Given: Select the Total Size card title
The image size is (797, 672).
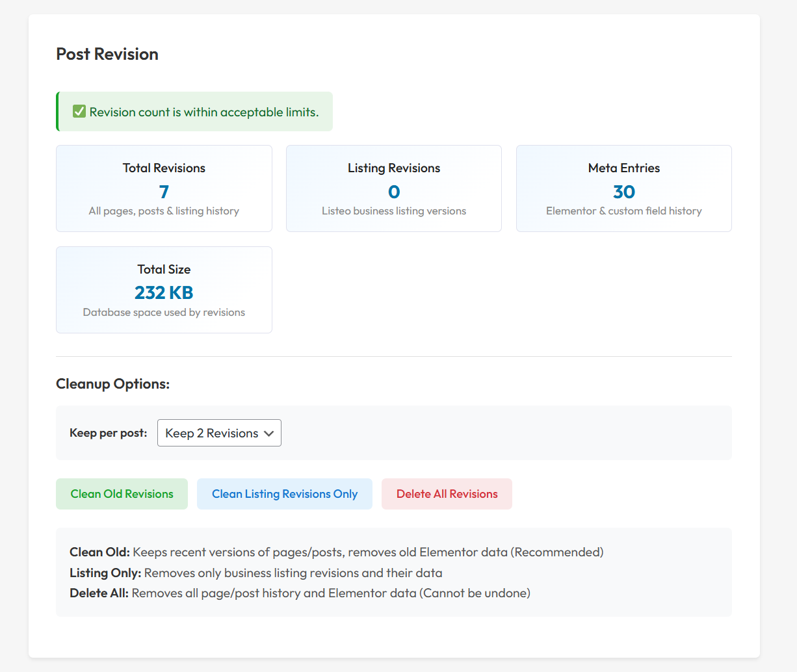Looking at the screenshot, I should 164,269.
